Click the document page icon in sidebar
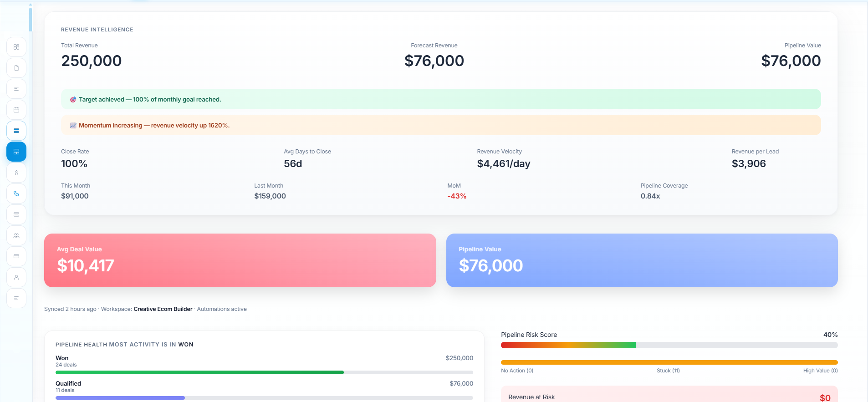The width and height of the screenshot is (868, 402). [16, 68]
